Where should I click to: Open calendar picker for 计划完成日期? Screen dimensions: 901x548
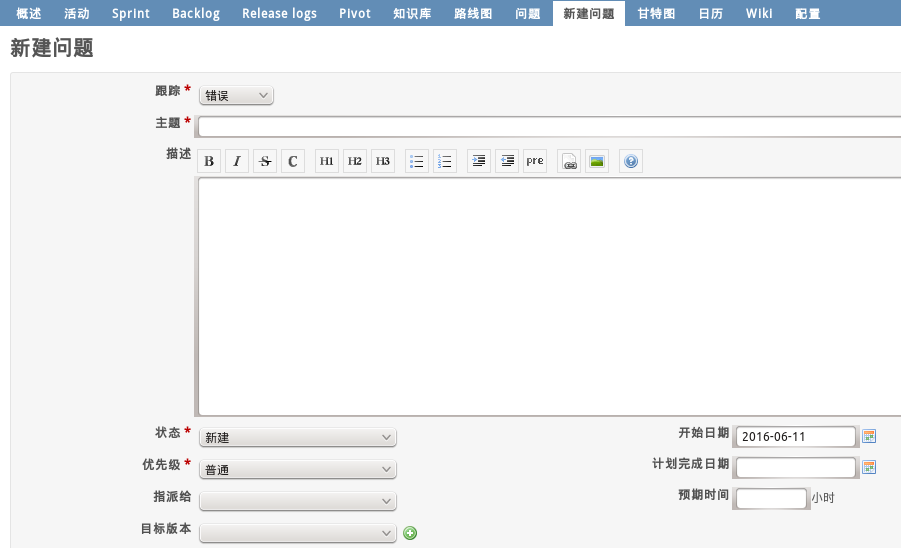(869, 468)
